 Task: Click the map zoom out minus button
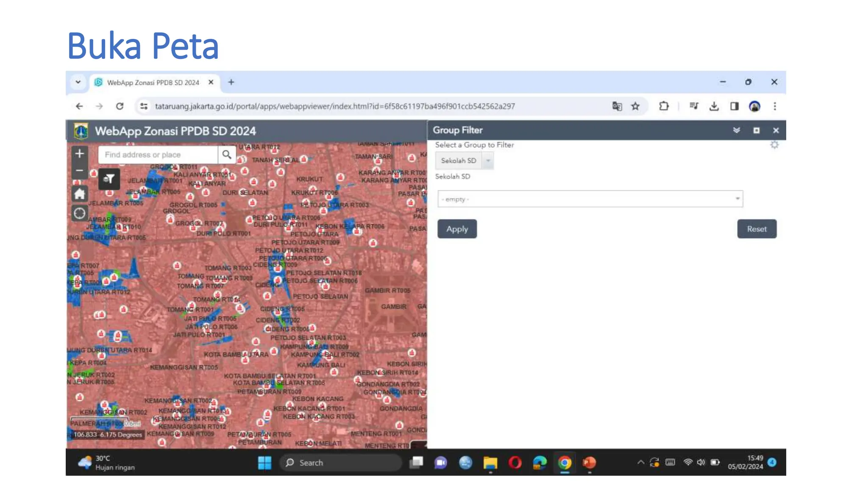pyautogui.click(x=80, y=171)
